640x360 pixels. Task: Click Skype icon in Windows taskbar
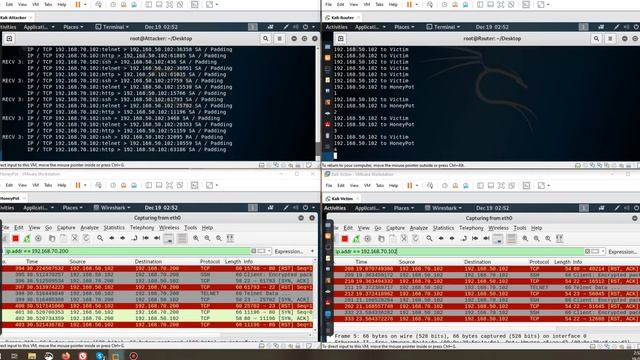(x=100, y=356)
